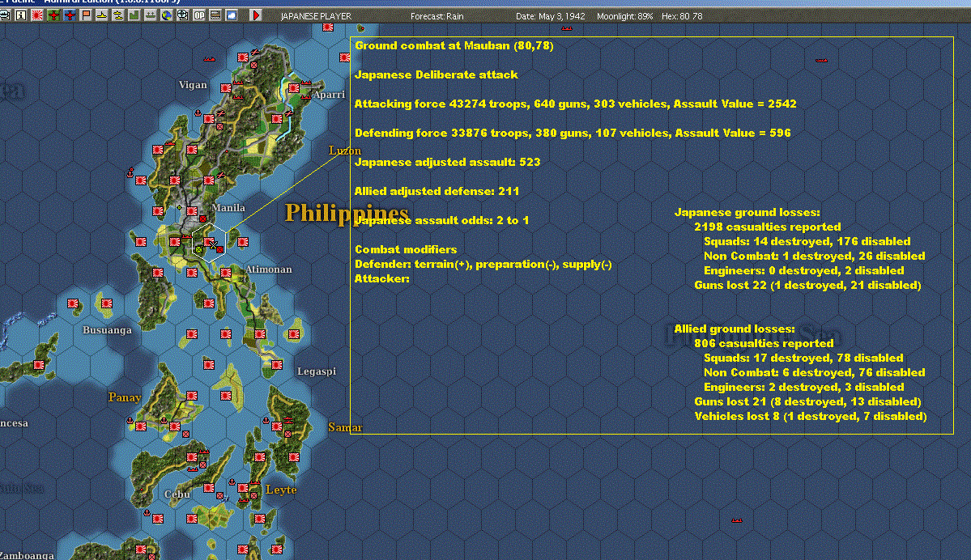The width and height of the screenshot is (971, 560).
Task: Click the crosshair target toolbar icon
Action: 183,15
